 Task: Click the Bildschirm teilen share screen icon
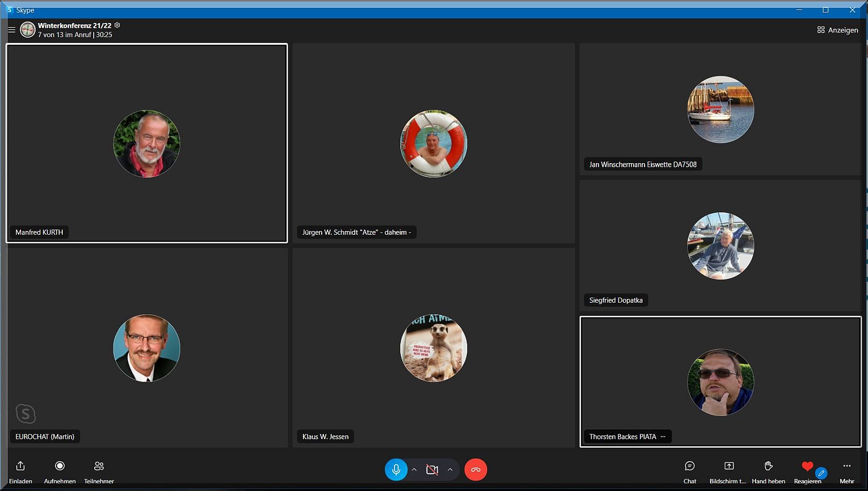point(729,466)
